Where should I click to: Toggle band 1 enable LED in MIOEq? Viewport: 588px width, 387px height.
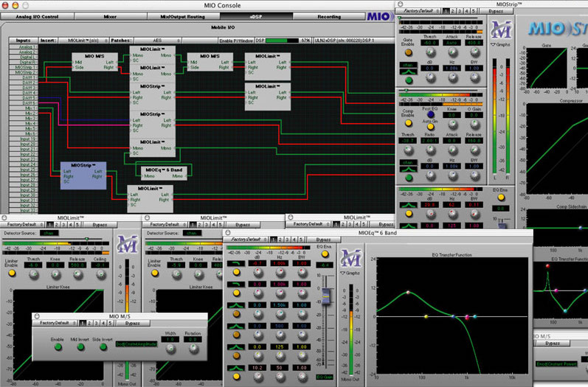click(236, 272)
